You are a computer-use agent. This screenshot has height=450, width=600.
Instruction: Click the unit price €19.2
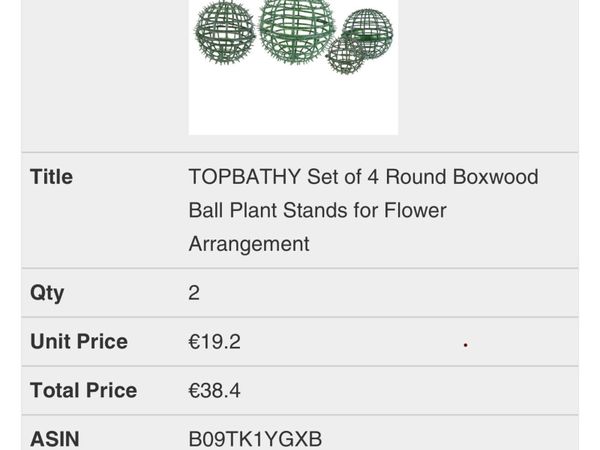click(x=214, y=342)
